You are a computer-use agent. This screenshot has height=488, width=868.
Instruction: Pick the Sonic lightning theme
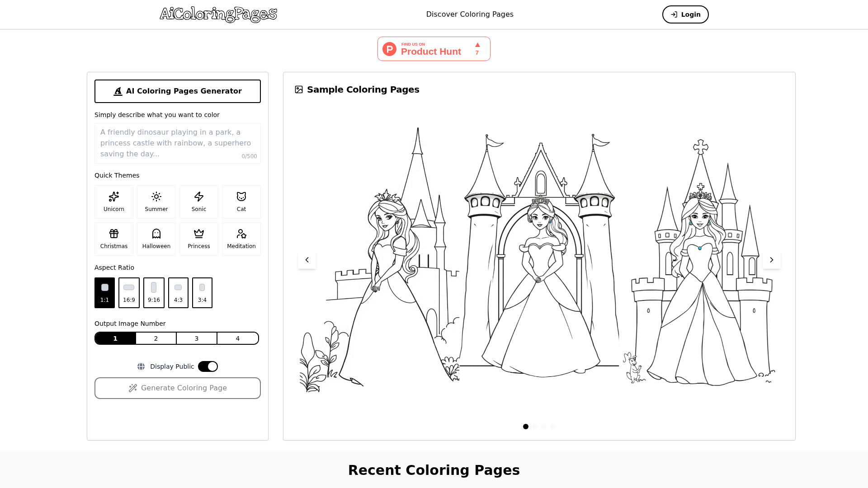click(x=199, y=202)
